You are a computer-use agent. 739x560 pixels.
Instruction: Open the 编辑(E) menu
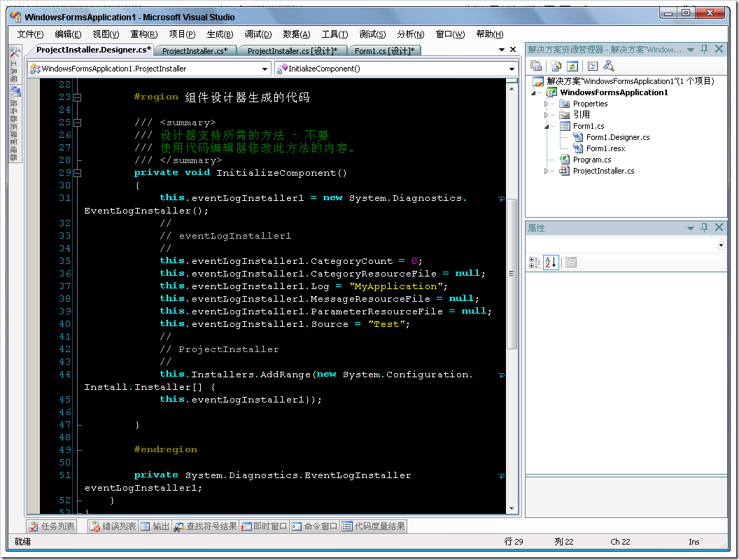(68, 34)
